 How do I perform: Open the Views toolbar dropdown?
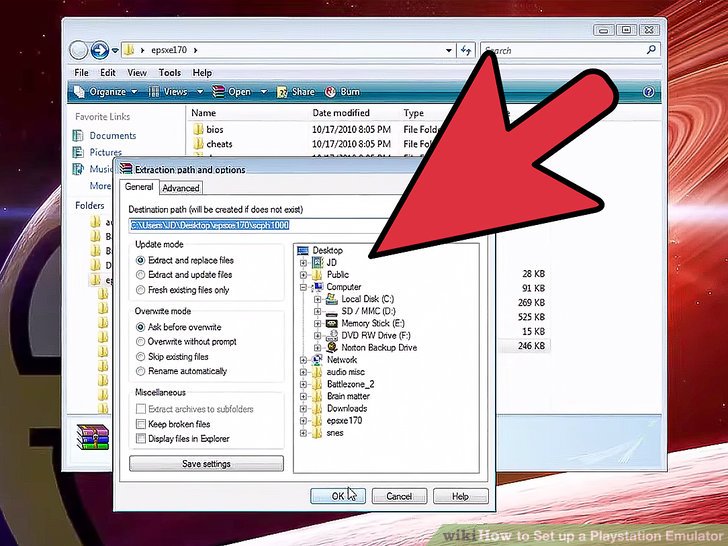(x=176, y=92)
